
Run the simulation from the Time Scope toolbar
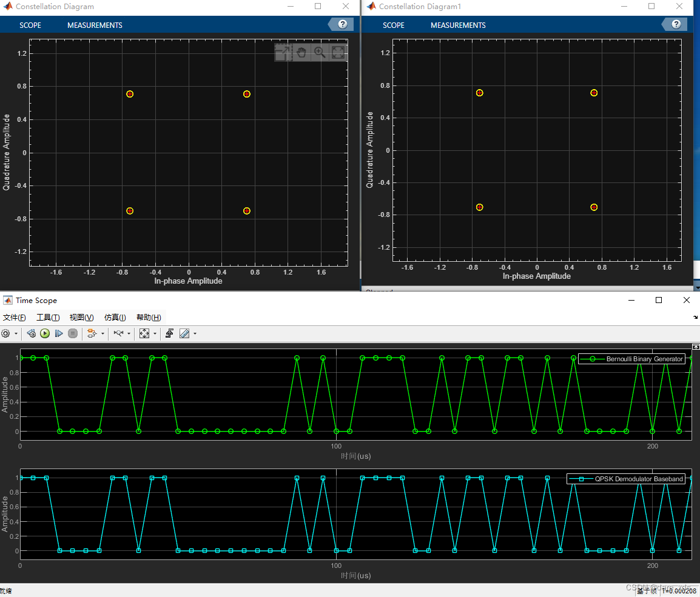[45, 333]
